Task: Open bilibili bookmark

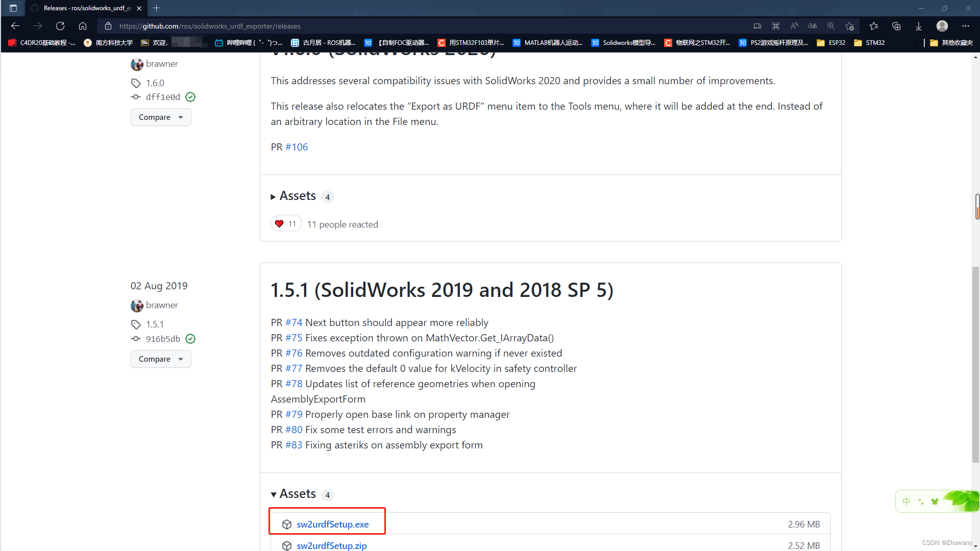Action: pyautogui.click(x=248, y=43)
